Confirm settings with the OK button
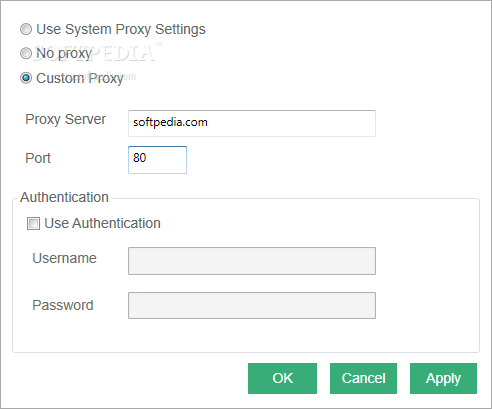Viewport: 492px width, 409px height. (282, 378)
